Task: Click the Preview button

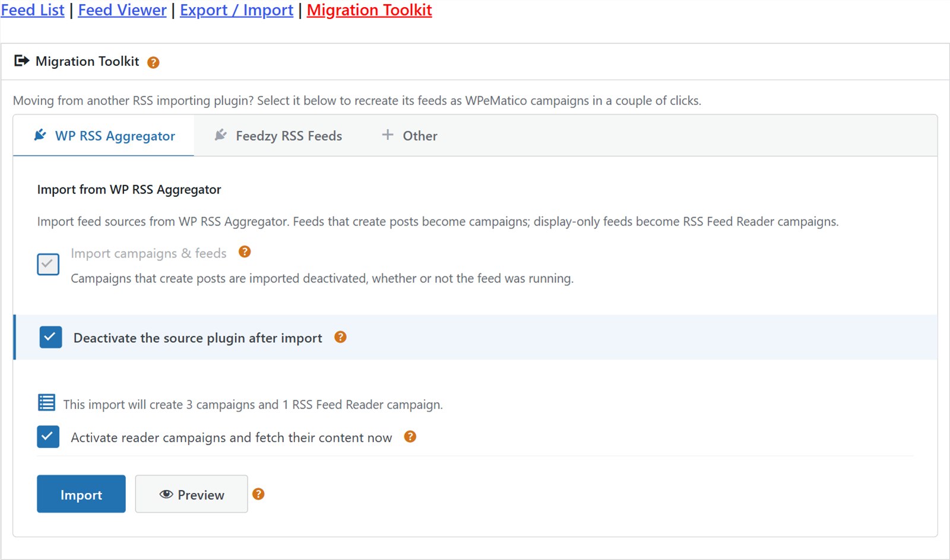Action: (x=191, y=494)
